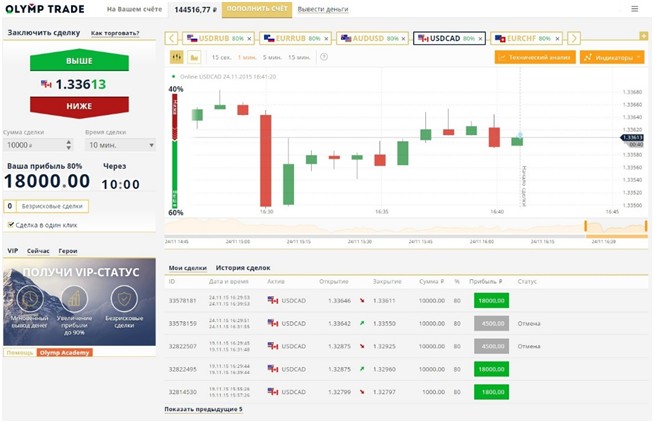
Task: Click 'Пополнить счёт' button
Action: tap(257, 9)
